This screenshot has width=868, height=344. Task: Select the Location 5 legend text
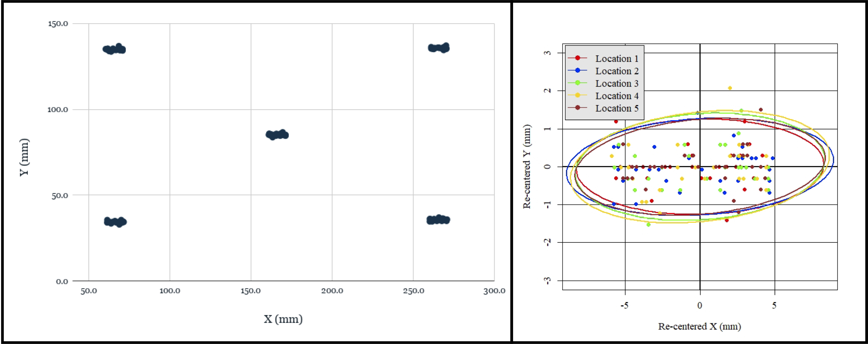(617, 108)
